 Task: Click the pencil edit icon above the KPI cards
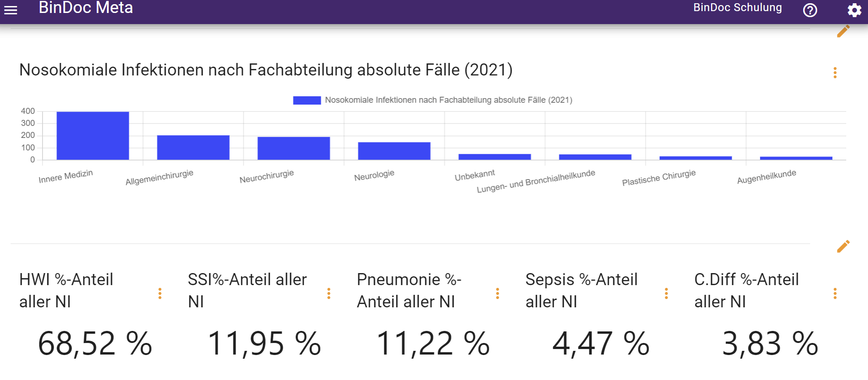(843, 247)
